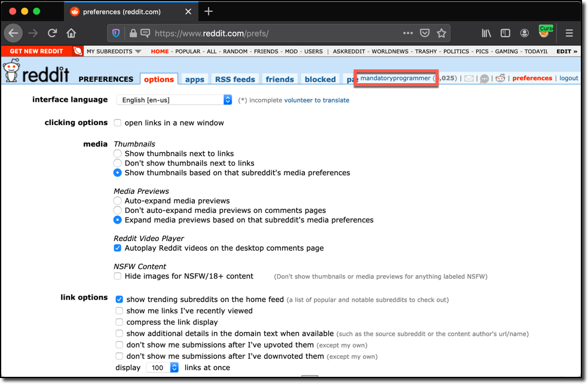Click the logout link

[x=569, y=78]
